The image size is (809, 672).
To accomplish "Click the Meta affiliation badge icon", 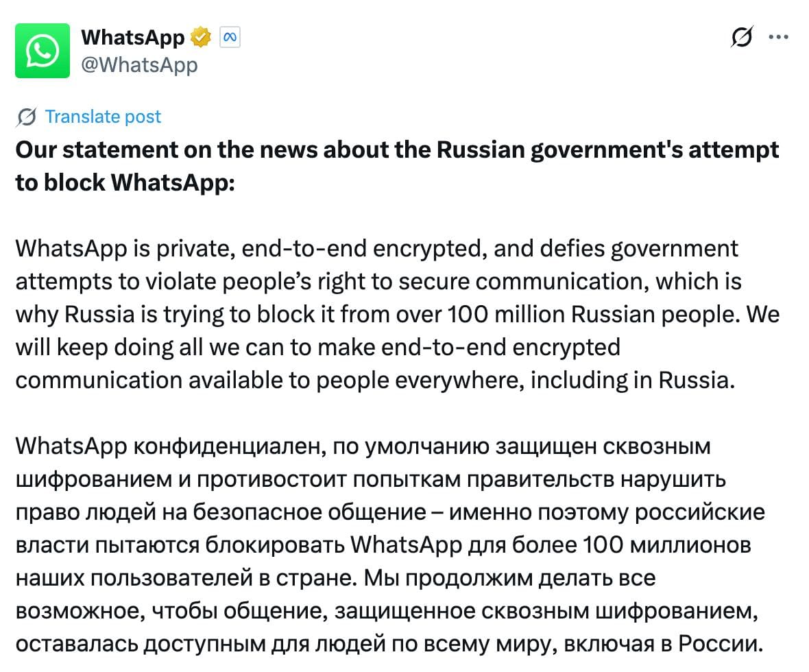I will pos(230,37).
